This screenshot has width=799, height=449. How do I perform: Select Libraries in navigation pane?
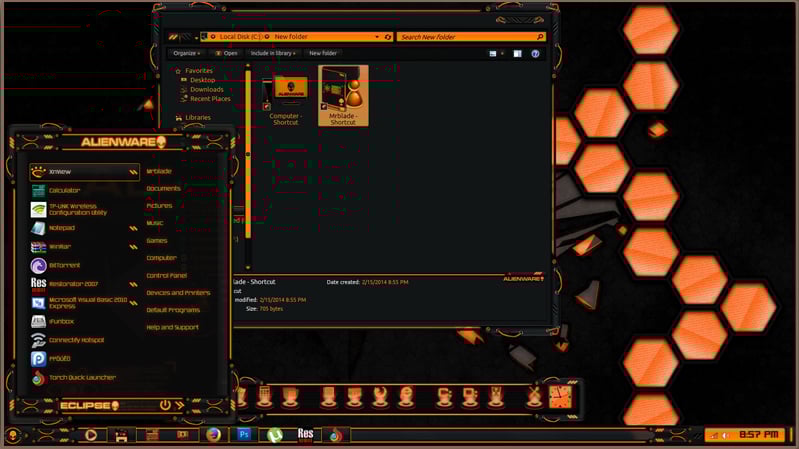[198, 118]
